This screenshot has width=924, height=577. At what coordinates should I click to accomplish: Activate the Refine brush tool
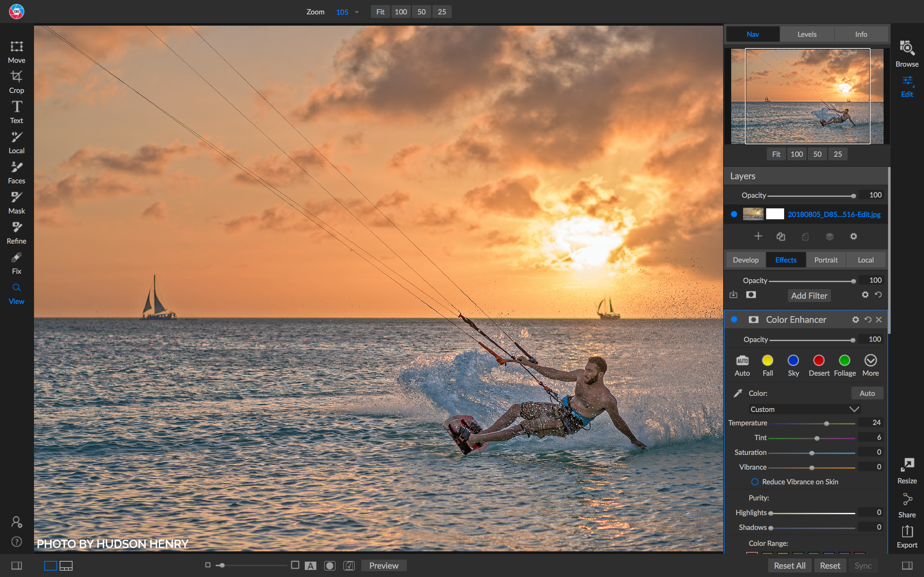tap(16, 233)
